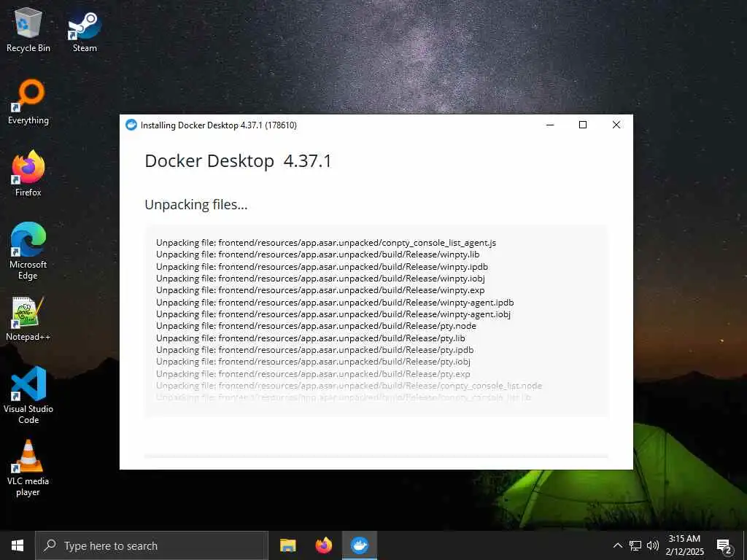Click the Docker installer taskbar button

360,545
